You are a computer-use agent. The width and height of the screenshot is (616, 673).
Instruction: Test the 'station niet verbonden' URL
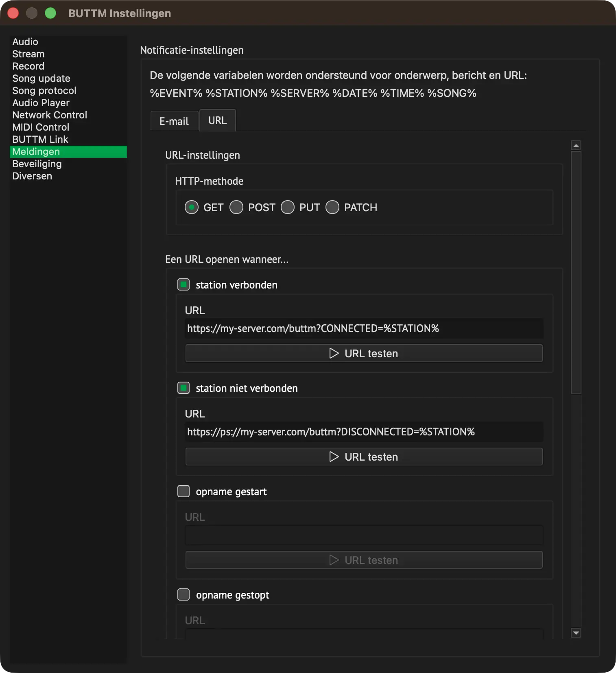(364, 457)
